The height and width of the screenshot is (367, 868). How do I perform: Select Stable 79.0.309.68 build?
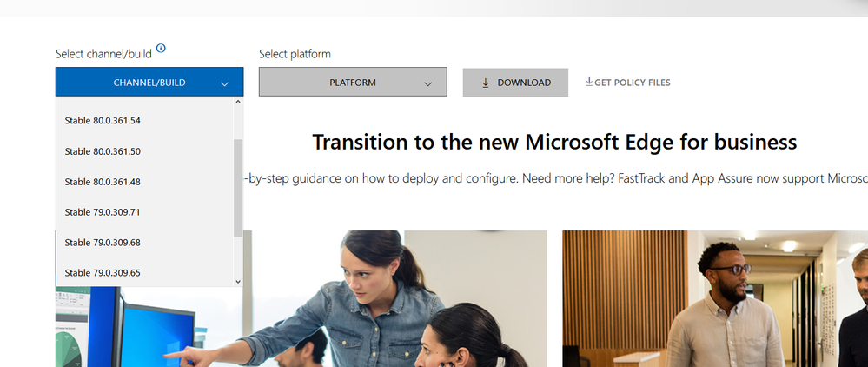tap(144, 243)
